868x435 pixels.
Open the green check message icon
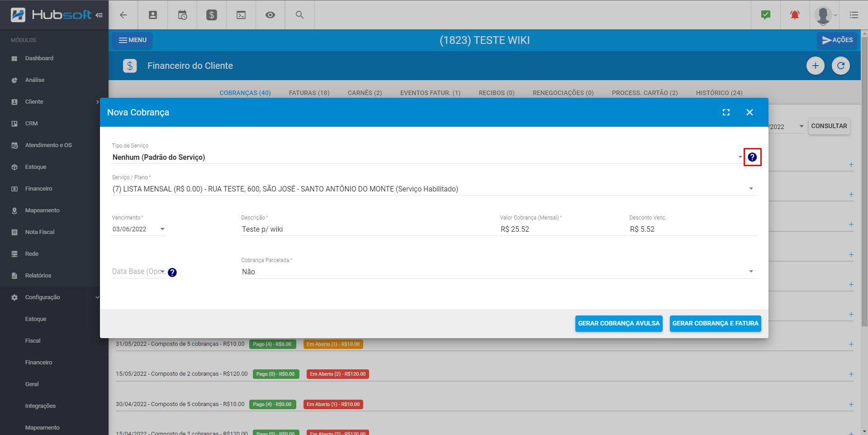pos(766,15)
